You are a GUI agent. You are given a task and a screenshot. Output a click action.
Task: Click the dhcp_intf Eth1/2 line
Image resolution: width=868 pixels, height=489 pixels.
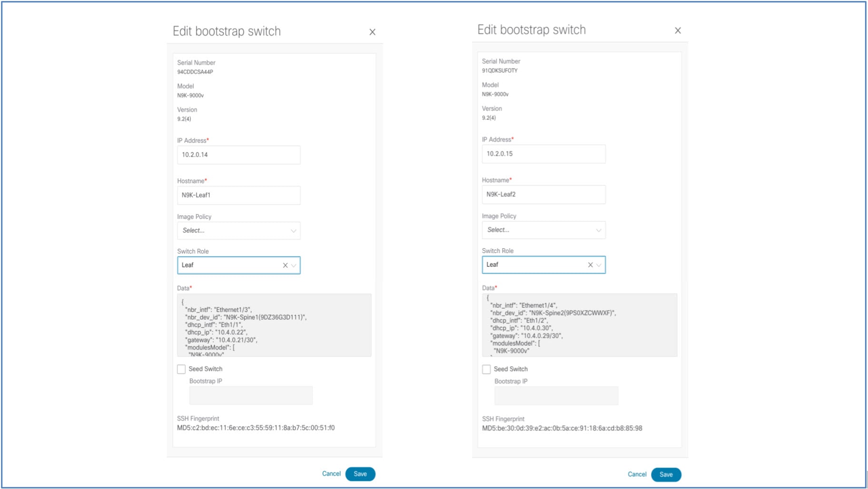(519, 321)
